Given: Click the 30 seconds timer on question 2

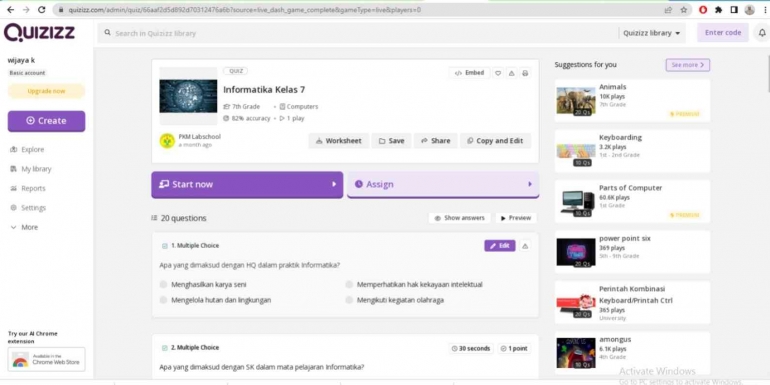Looking at the screenshot, I should tap(470, 349).
